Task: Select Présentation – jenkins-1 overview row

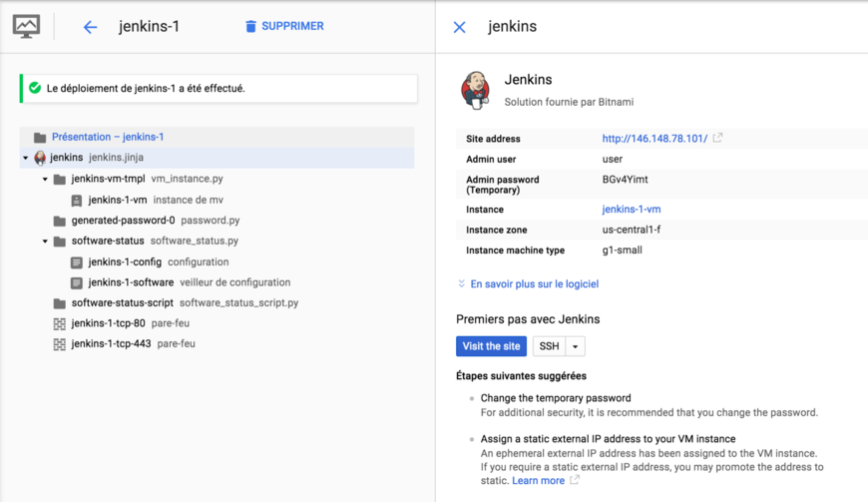Action: click(x=217, y=137)
